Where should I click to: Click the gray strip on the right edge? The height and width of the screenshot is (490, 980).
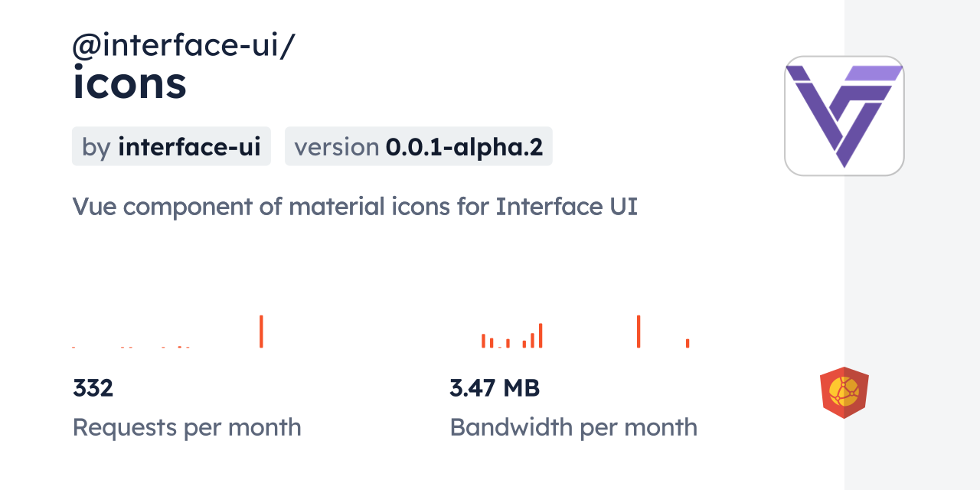click(912, 245)
